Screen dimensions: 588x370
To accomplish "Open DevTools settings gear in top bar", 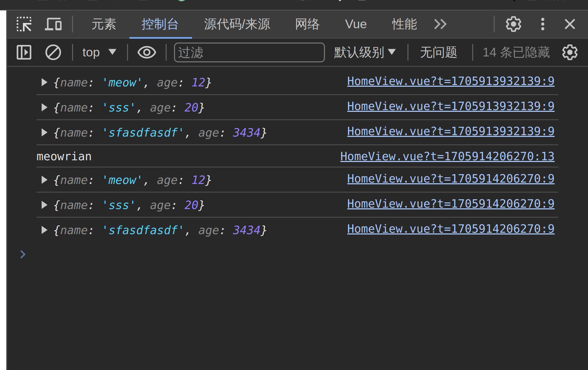I will coord(513,24).
